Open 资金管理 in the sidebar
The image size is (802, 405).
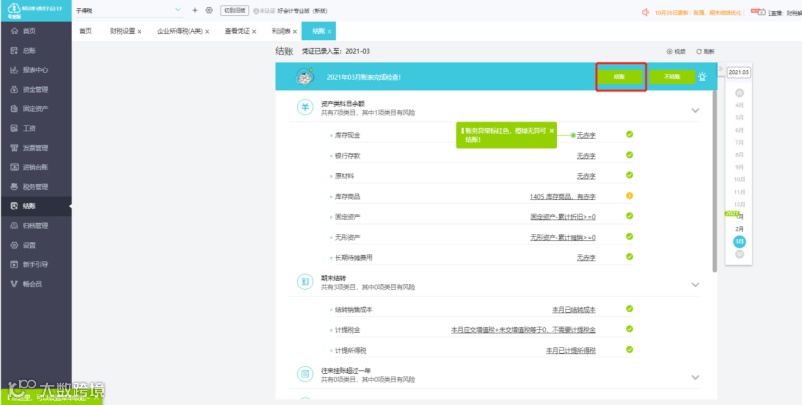(x=35, y=89)
